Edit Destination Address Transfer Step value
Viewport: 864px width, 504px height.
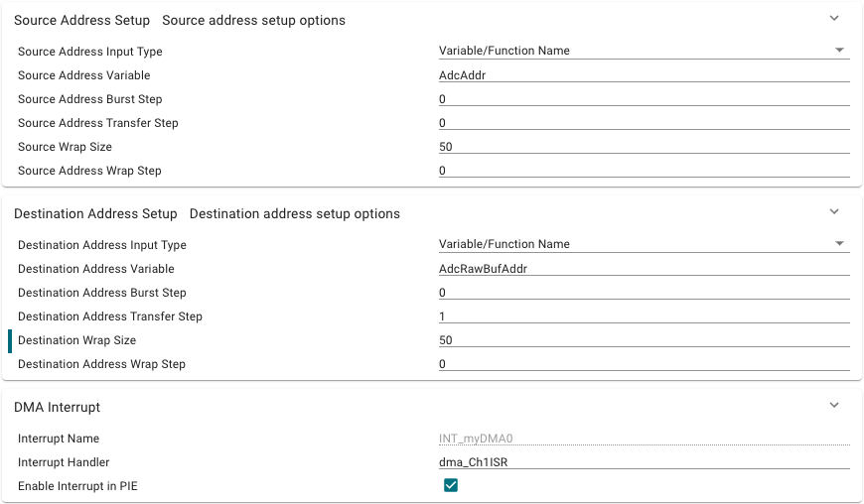[x=644, y=315]
